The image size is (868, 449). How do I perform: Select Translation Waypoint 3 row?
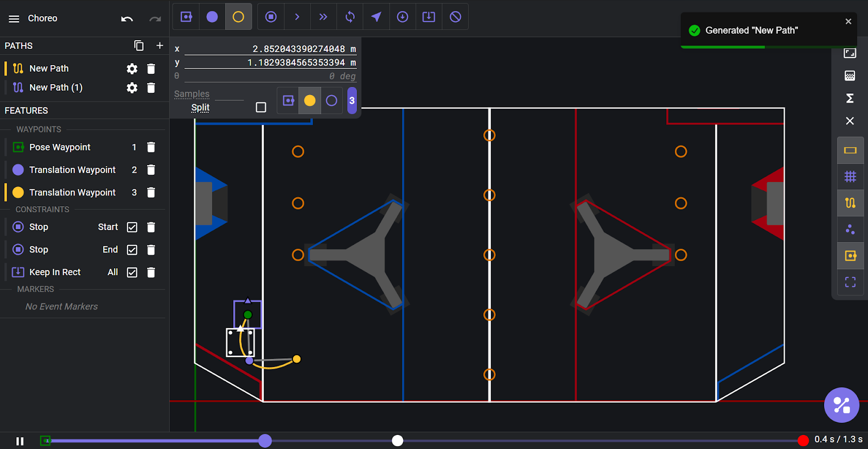coord(84,192)
